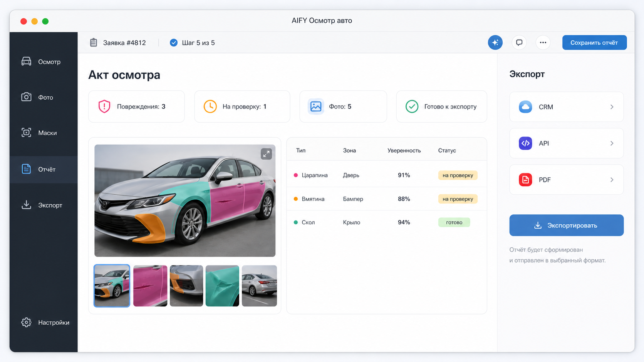
Task: Click the AI sparkle assistant icon
Action: click(x=495, y=43)
